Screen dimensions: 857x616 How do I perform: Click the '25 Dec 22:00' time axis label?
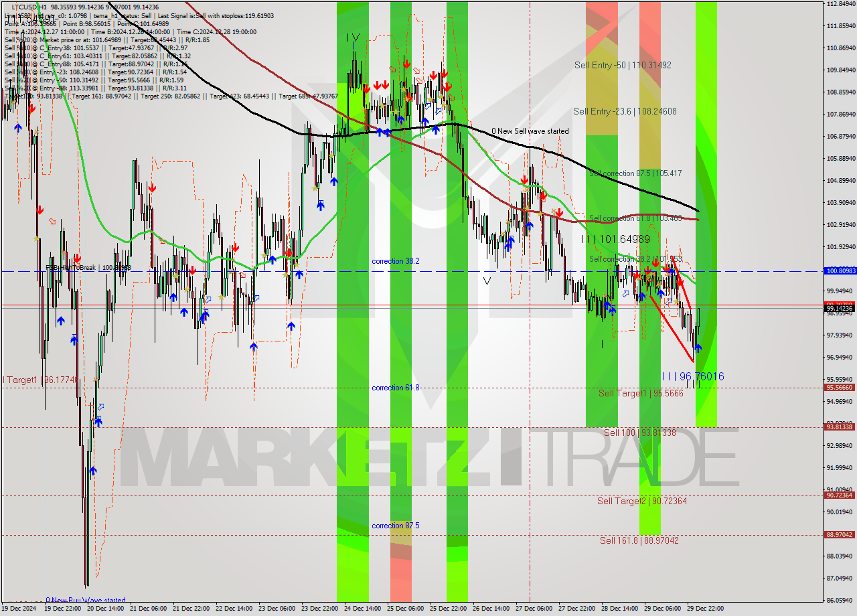[448, 609]
